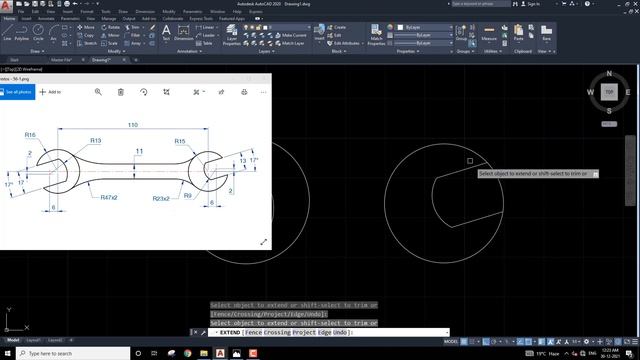Toggle snap mode in status bar

[473, 342]
